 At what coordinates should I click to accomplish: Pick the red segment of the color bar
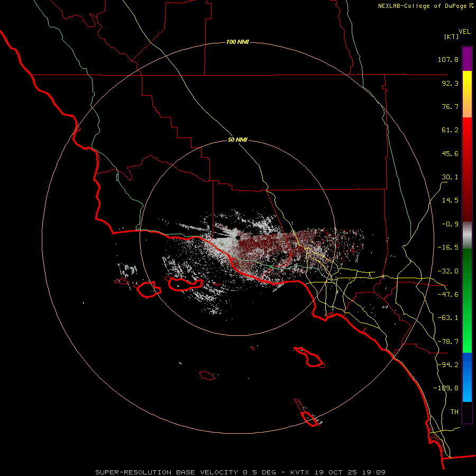click(467, 169)
